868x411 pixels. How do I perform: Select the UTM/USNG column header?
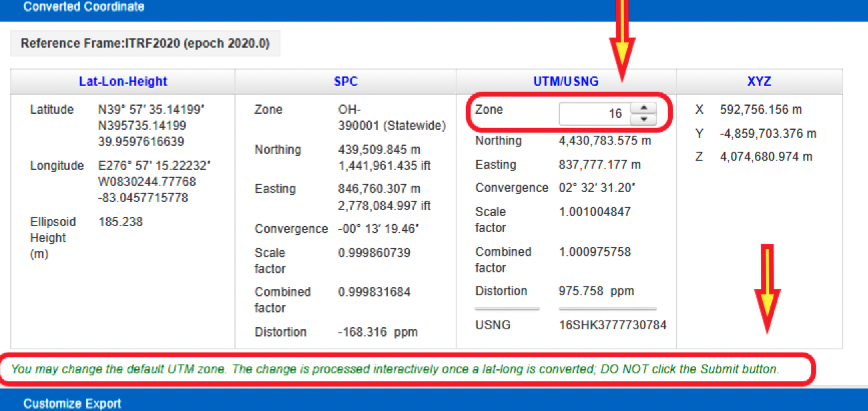(x=566, y=81)
